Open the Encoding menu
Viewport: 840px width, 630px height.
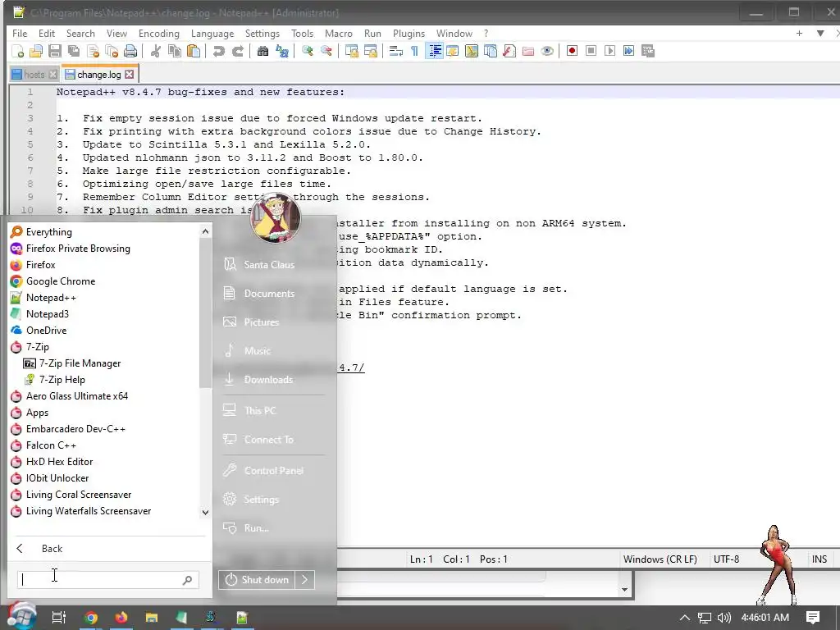tap(159, 33)
